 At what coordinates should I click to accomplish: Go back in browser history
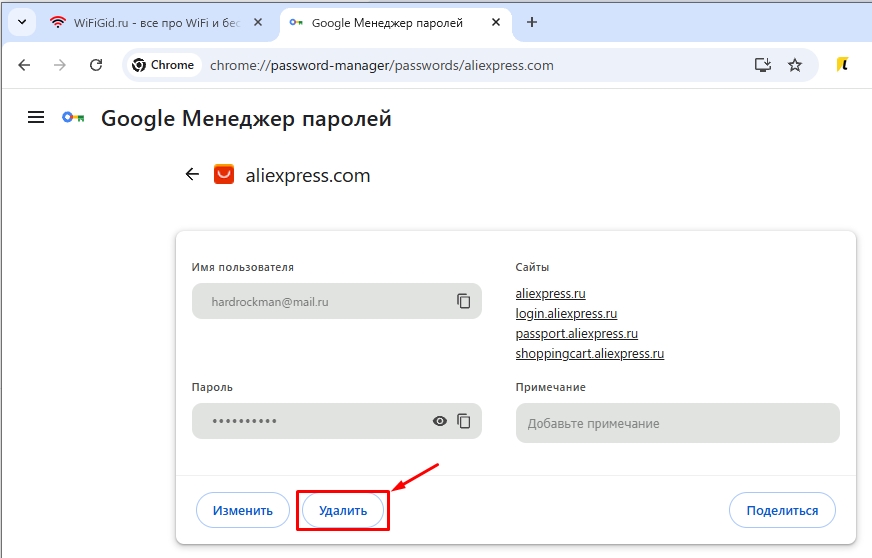24,65
